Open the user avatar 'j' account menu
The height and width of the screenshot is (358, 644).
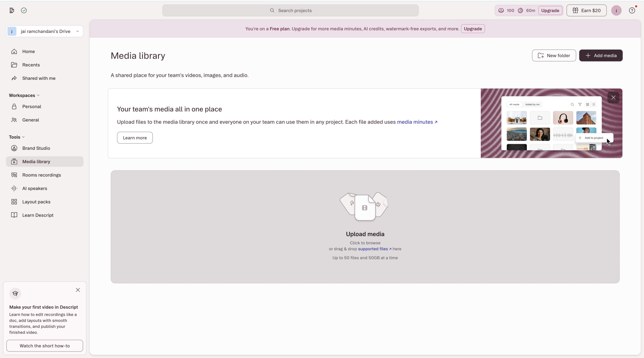click(616, 10)
